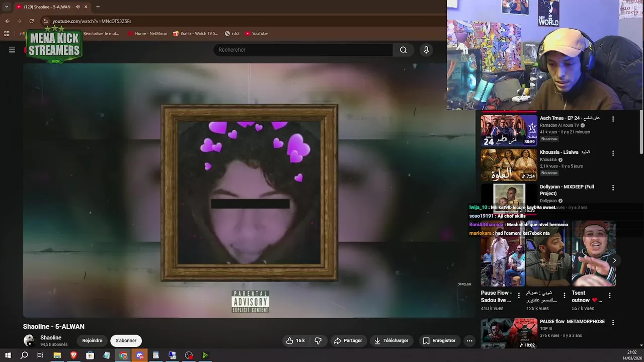Viewport: 644px width, 362px height.
Task: Open rdr2 bookmark
Action: click(232, 34)
